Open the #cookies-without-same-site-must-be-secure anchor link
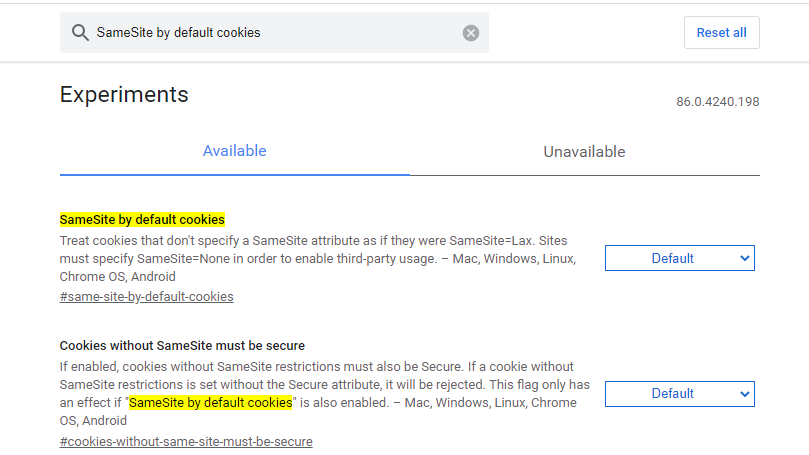 click(x=186, y=442)
